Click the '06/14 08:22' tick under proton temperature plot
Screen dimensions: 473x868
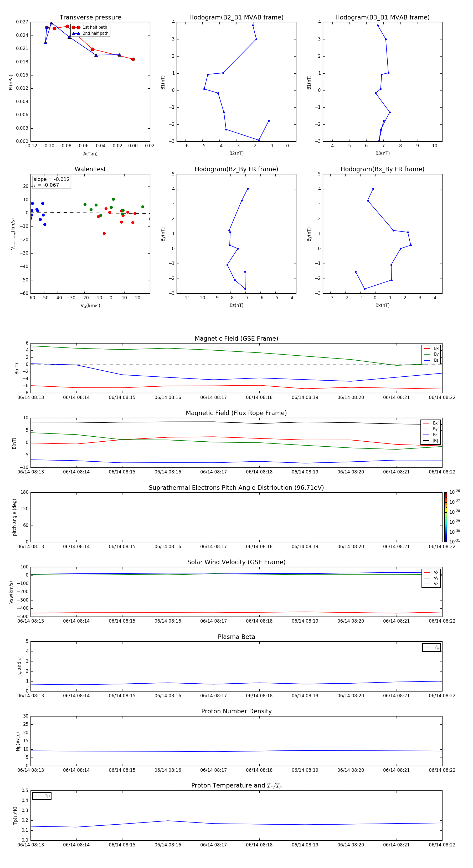tap(442, 845)
